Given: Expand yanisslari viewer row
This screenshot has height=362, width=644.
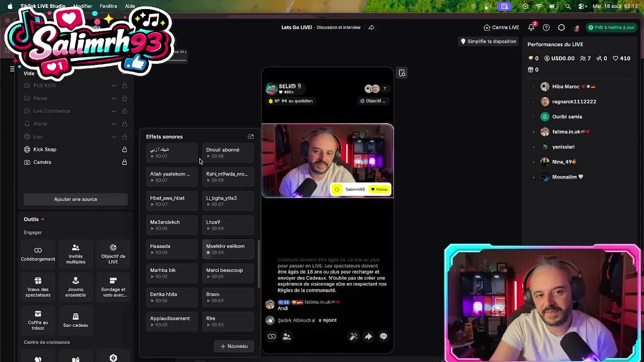Looking at the screenshot, I should (x=533, y=147).
